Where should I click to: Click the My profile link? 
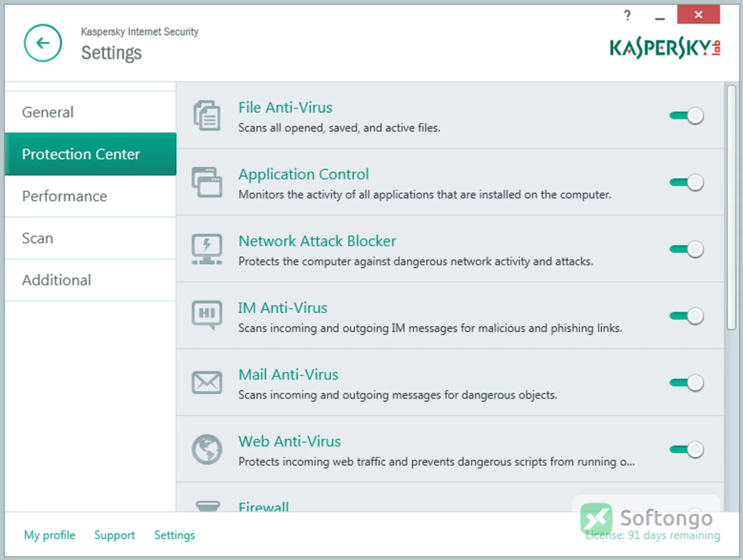pos(50,535)
